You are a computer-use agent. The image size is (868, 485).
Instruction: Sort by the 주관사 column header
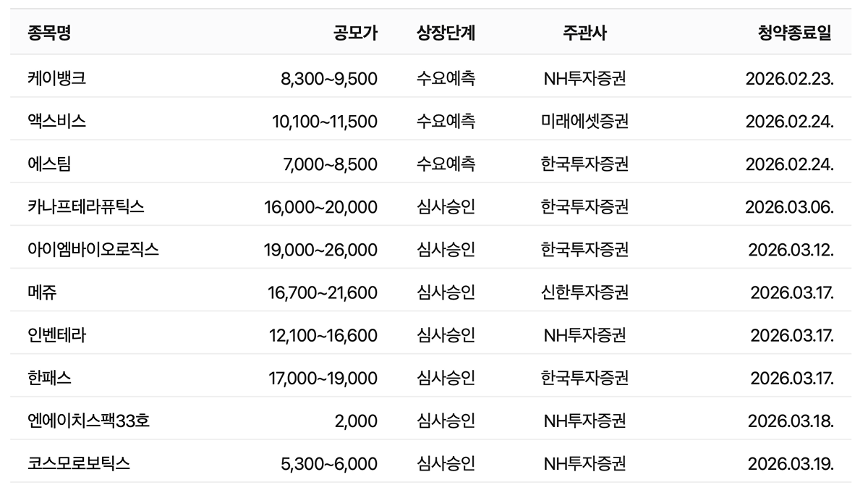point(584,33)
